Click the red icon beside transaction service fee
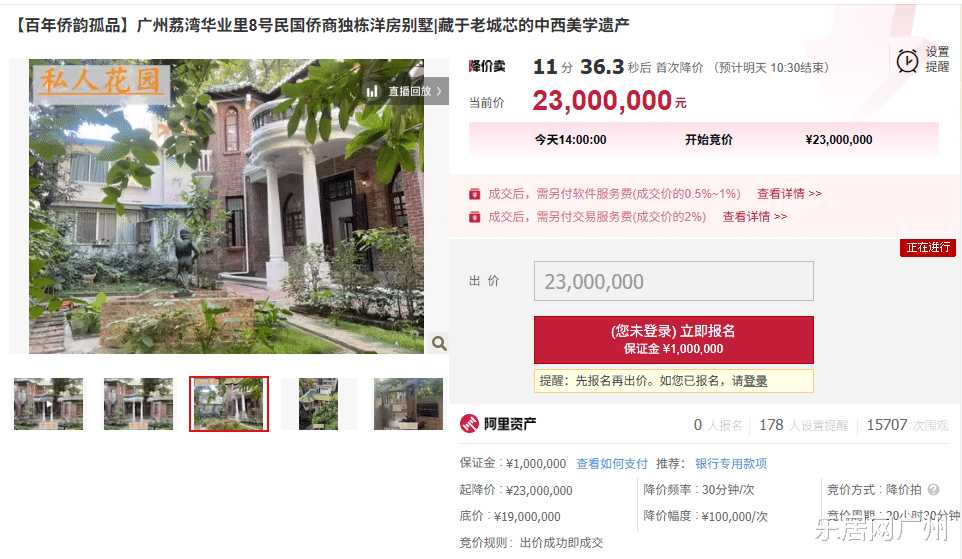The height and width of the screenshot is (559, 962). point(474,217)
